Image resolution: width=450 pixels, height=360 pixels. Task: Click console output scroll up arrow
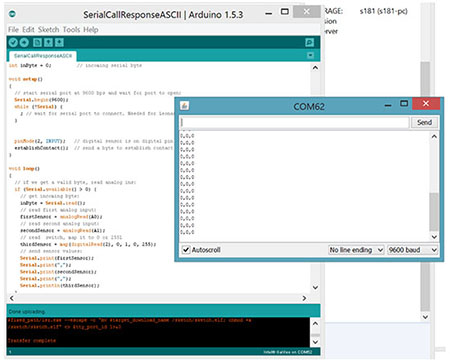tap(315, 323)
